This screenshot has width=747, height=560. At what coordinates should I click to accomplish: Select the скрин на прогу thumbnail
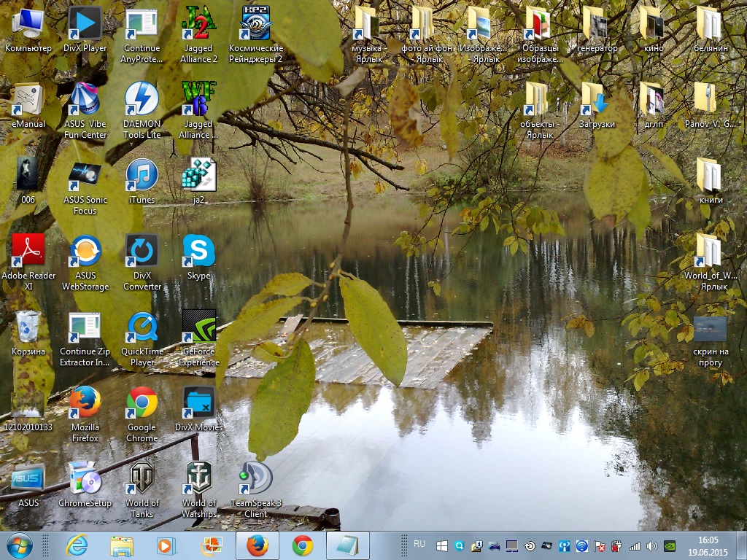(x=710, y=330)
